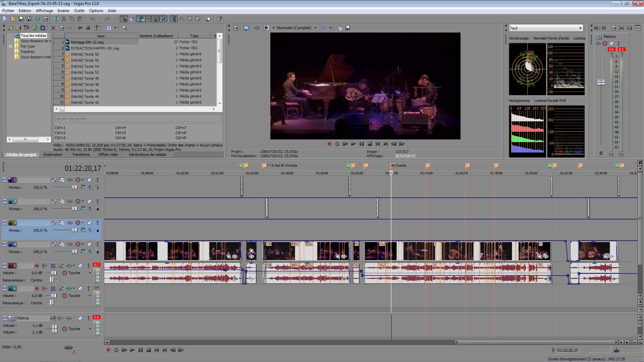Open the Auto Ripple mode dropdown arrow
This screenshot has width=644, height=362.
coord(148,19)
